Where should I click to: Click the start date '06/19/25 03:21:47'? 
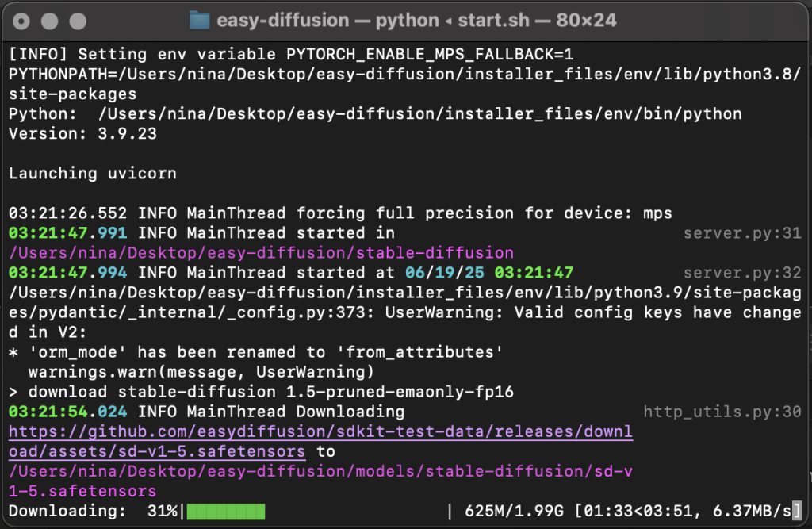tap(489, 273)
